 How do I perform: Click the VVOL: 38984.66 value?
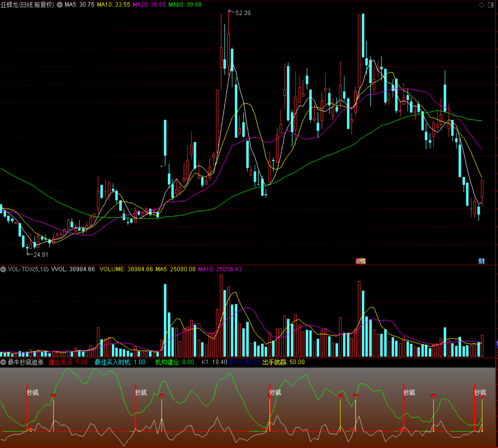tap(73, 269)
